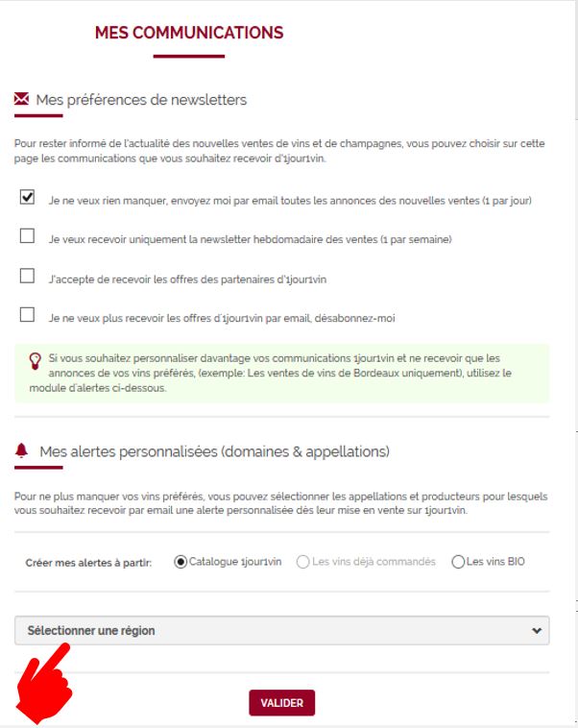This screenshot has width=578, height=728.
Task: Open the Sélectionner une région dropdown
Action: pyautogui.click(x=282, y=630)
